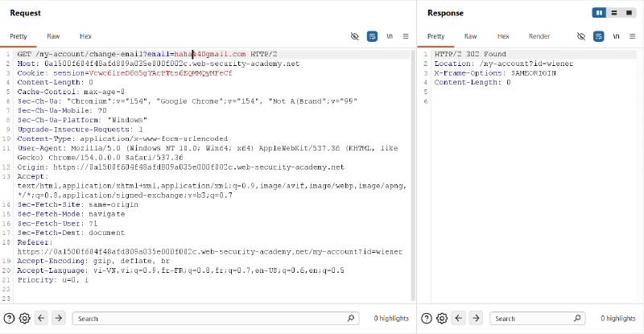
Task: Click magnifier icon in Response search box
Action: point(577,318)
